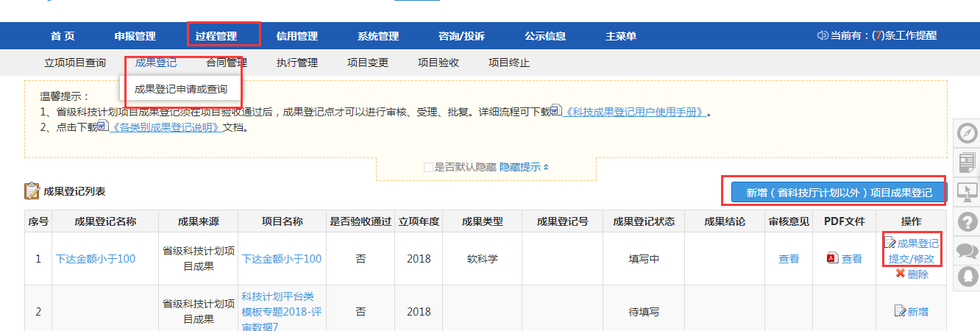The height and width of the screenshot is (331, 980).
Task: Click 成果登记提交/修改 link
Action: click(x=912, y=251)
